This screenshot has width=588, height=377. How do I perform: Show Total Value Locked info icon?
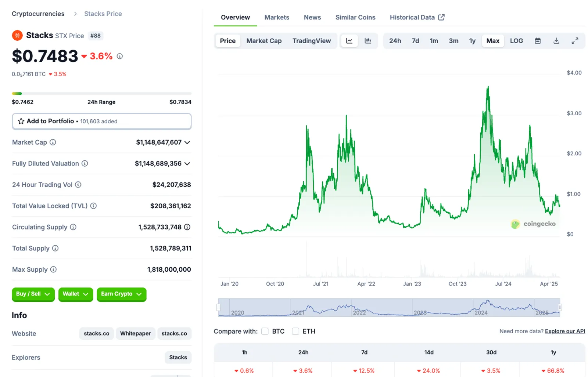94,206
